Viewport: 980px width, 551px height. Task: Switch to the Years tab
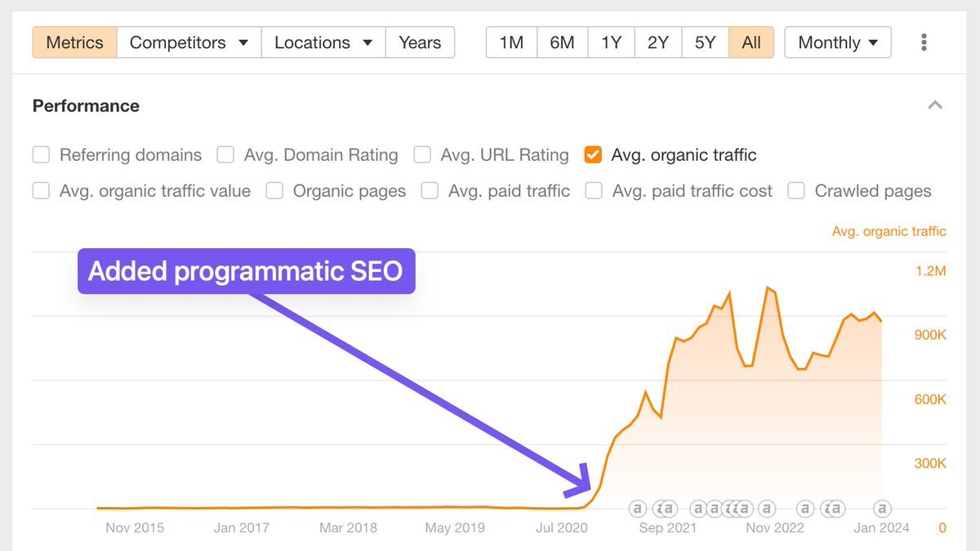click(x=420, y=42)
